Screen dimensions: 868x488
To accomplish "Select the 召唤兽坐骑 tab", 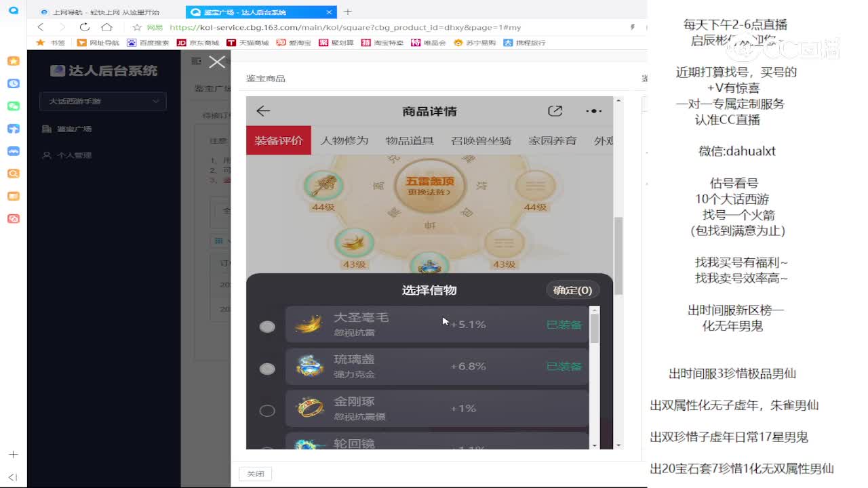I will tap(481, 140).
